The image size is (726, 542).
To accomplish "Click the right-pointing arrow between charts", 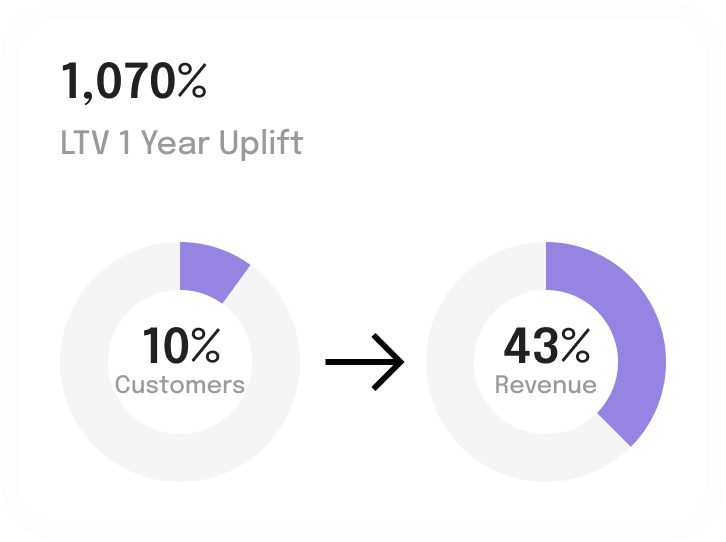I will 364,360.
